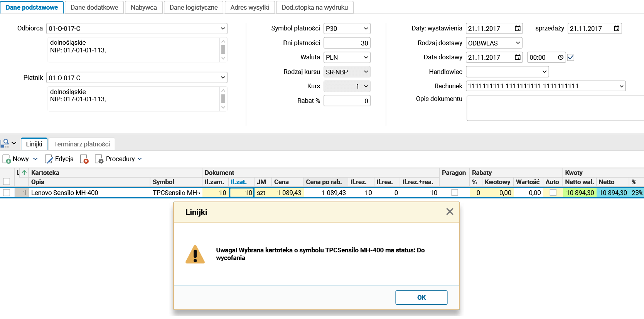Click the Dni płatności field
The image size is (644, 319).
[x=347, y=43]
